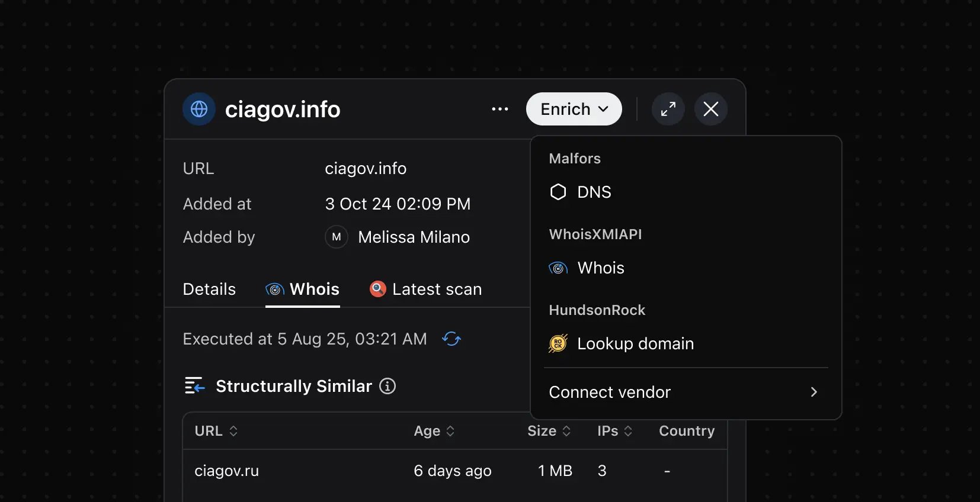Select Lookup domain from HudsonRock

(635, 343)
